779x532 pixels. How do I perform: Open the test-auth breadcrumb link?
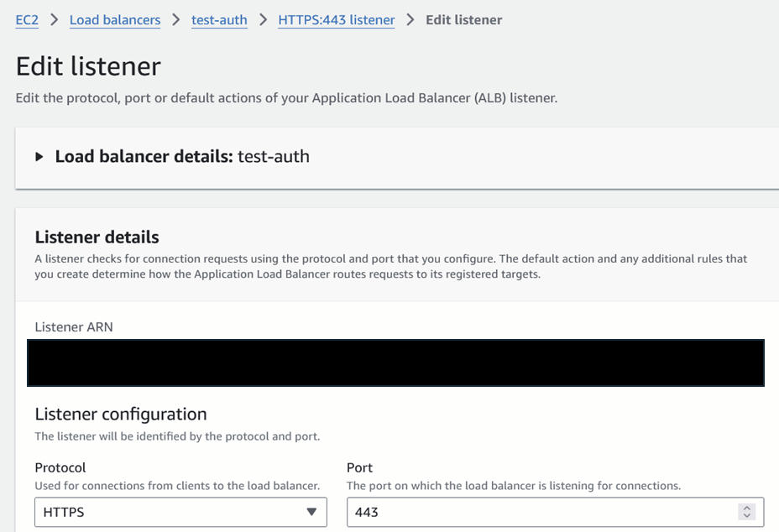pos(219,19)
